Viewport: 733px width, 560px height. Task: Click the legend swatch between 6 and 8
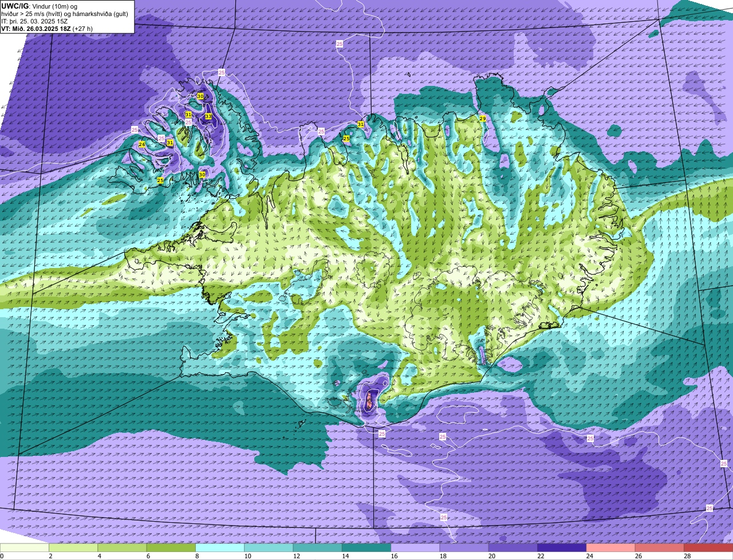point(171,547)
